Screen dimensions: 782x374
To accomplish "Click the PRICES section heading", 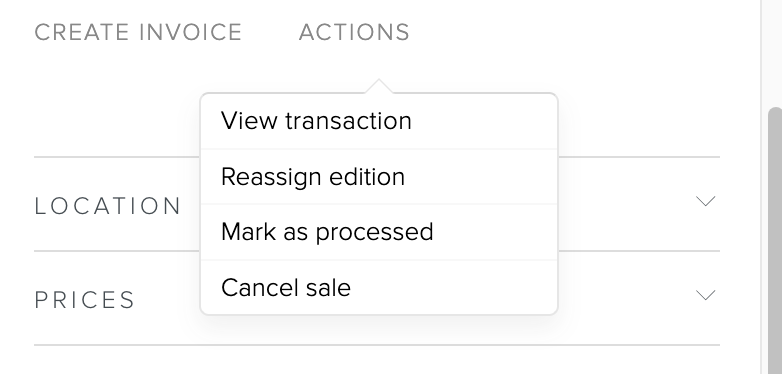I will point(84,300).
